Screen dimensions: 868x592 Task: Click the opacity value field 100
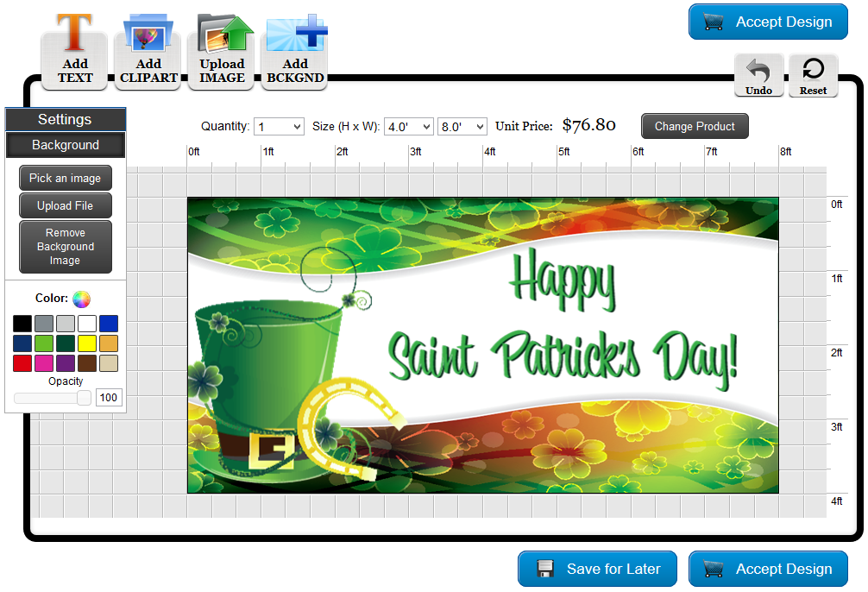109,398
